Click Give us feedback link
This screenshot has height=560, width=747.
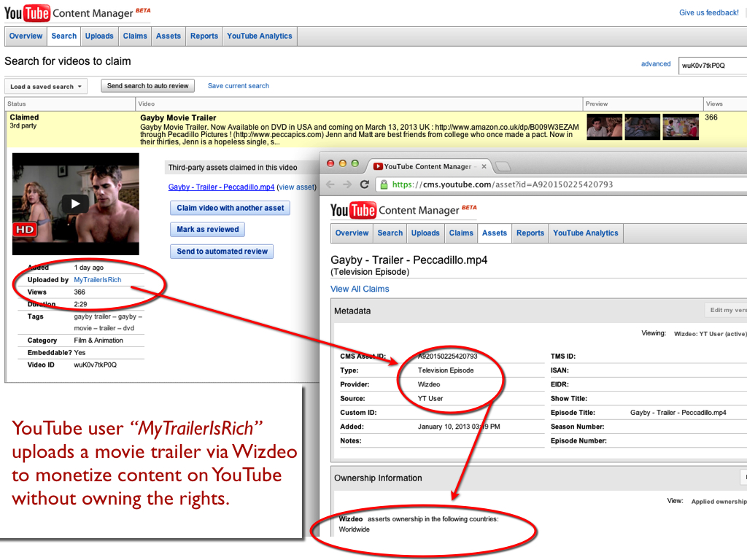(x=709, y=13)
